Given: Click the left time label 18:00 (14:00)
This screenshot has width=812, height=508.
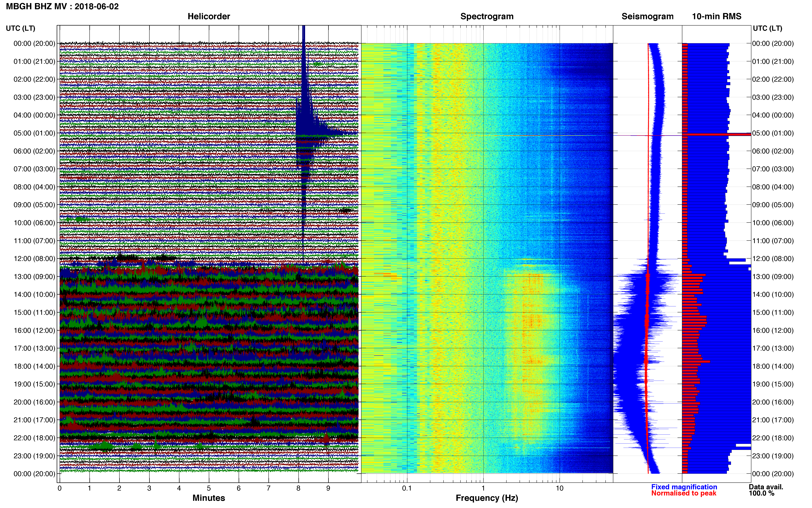Looking at the screenshot, I should (34, 366).
